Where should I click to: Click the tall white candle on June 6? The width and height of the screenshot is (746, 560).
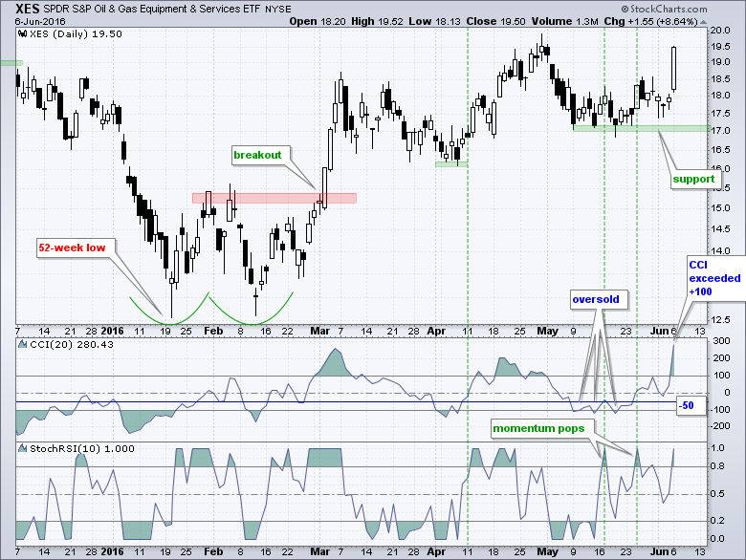[x=674, y=69]
